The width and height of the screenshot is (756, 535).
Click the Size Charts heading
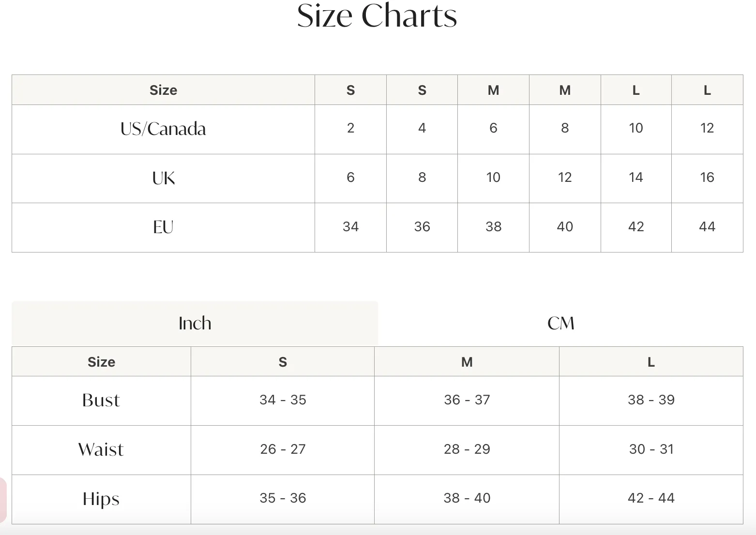377,15
